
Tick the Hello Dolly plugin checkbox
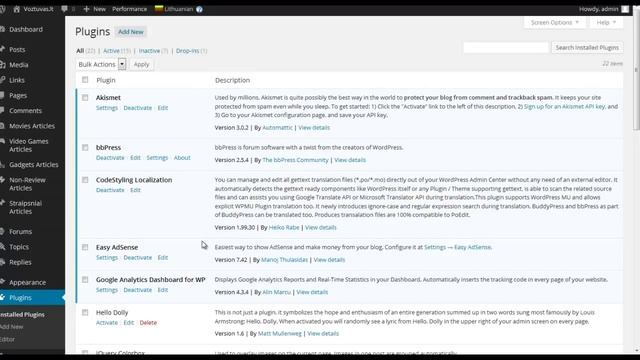pos(85,313)
